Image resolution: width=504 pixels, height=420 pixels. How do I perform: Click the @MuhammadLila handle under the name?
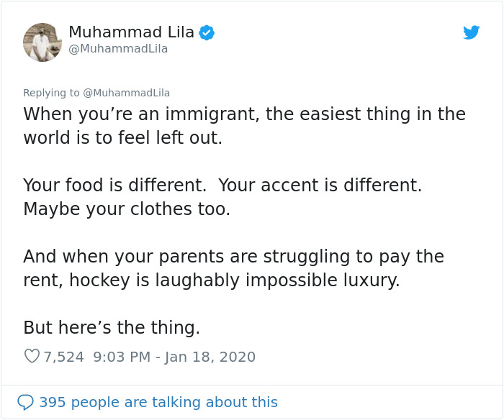[x=118, y=49]
